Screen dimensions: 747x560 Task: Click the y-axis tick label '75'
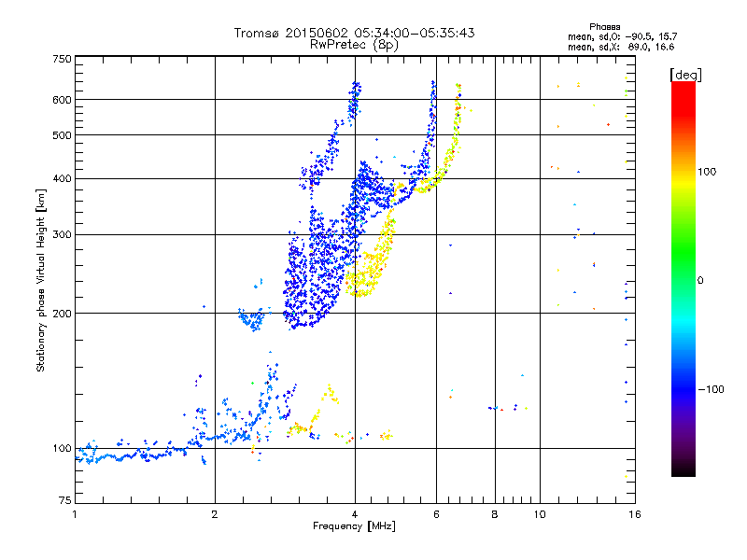[65, 500]
